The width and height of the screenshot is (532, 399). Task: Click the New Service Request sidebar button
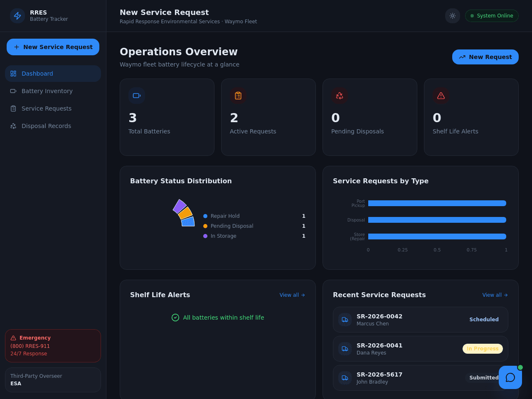53,47
